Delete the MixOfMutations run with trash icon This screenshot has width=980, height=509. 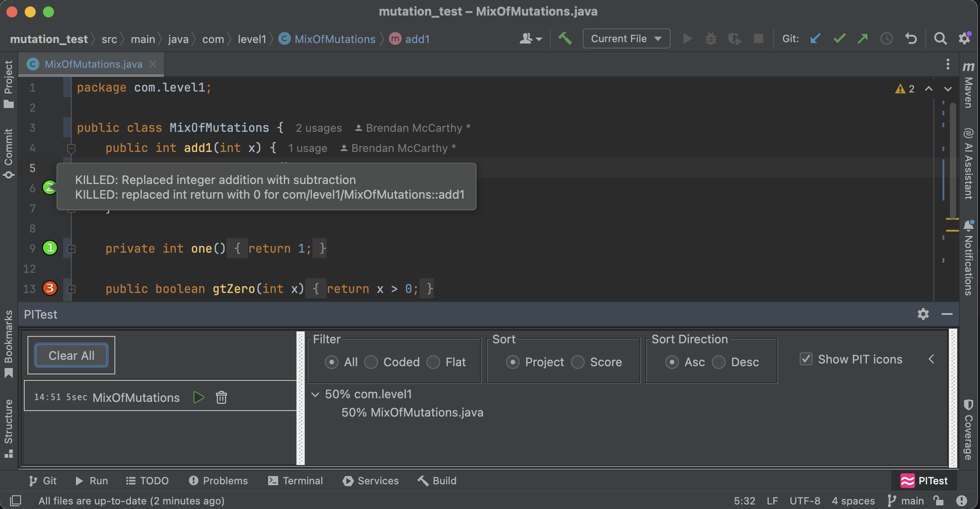coord(221,397)
